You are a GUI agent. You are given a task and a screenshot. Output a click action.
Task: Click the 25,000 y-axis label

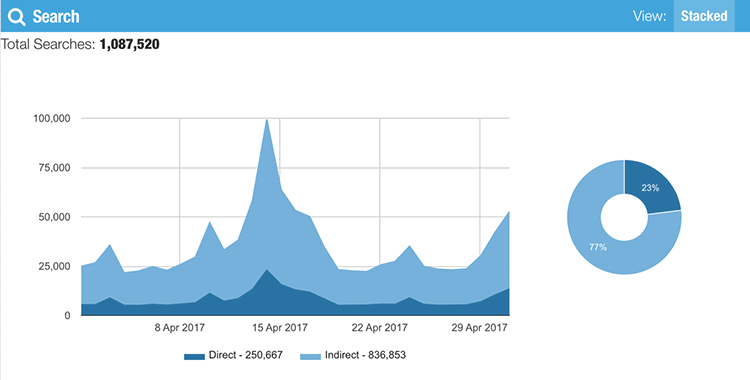tap(54, 266)
